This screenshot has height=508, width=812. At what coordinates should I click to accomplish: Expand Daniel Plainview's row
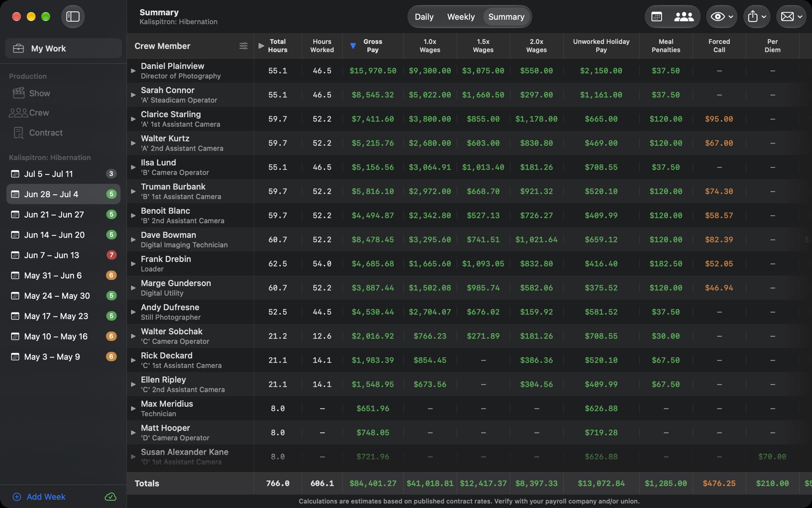tap(133, 71)
